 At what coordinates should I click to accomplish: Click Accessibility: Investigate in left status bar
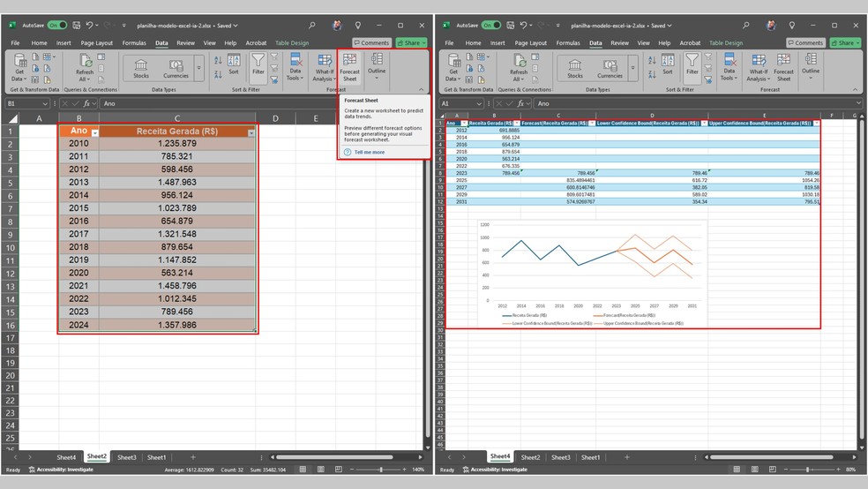pos(61,470)
